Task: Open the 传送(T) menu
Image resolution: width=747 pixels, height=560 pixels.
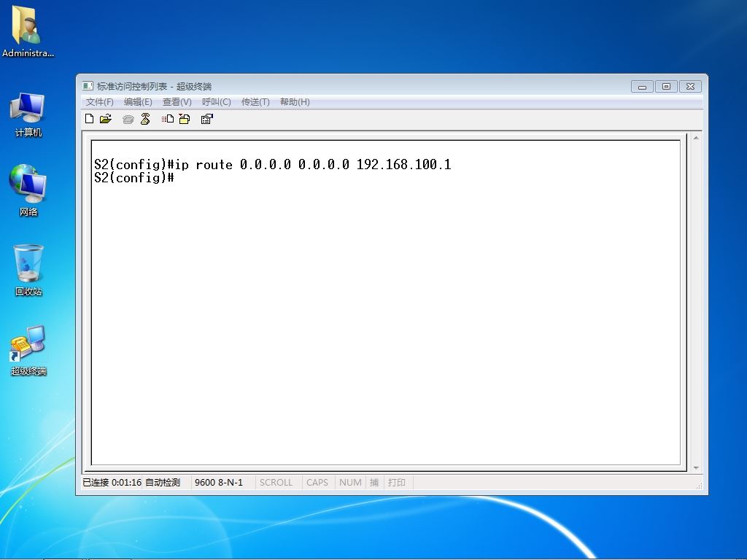Action: 255,102
